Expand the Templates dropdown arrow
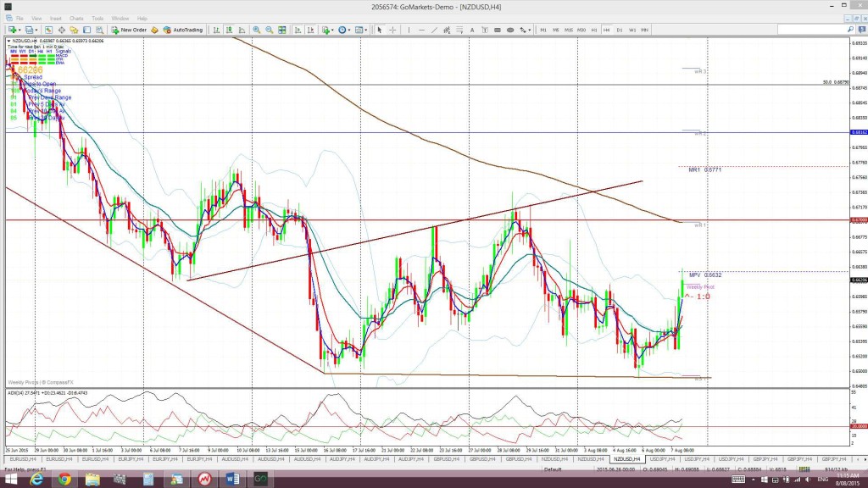The height and width of the screenshot is (488, 868). tap(366, 30)
